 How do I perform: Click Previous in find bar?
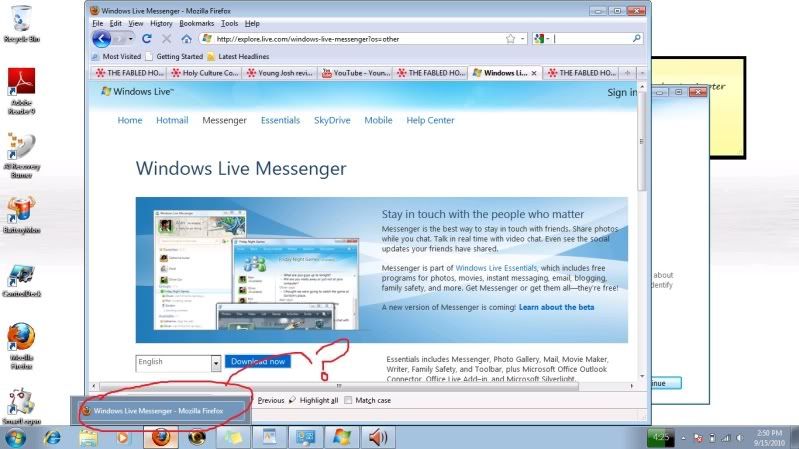271,400
